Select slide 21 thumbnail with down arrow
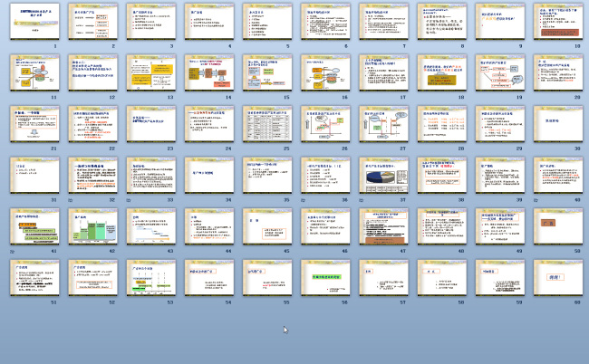 pos(34,123)
